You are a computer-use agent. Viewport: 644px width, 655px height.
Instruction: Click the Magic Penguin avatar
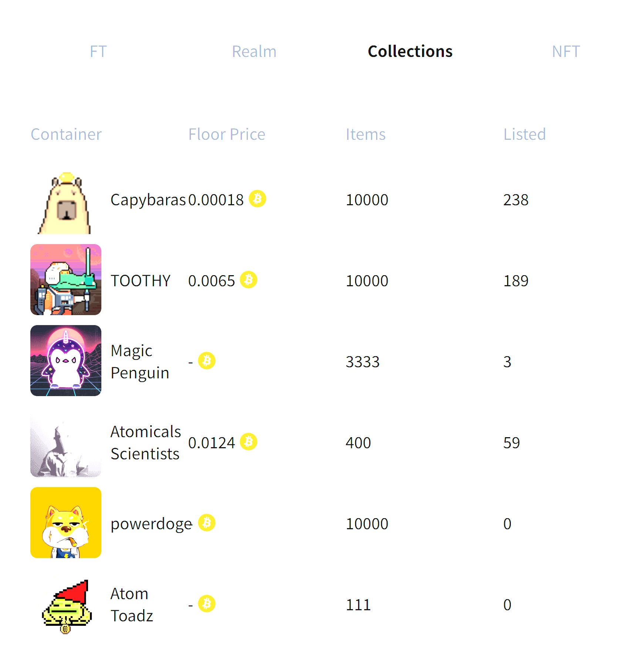[x=66, y=361]
